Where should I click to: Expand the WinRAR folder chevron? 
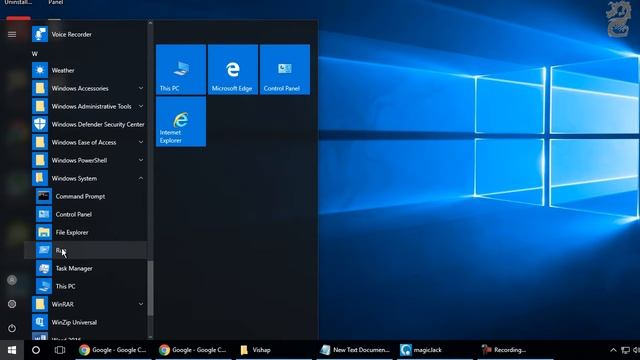pyautogui.click(x=141, y=304)
